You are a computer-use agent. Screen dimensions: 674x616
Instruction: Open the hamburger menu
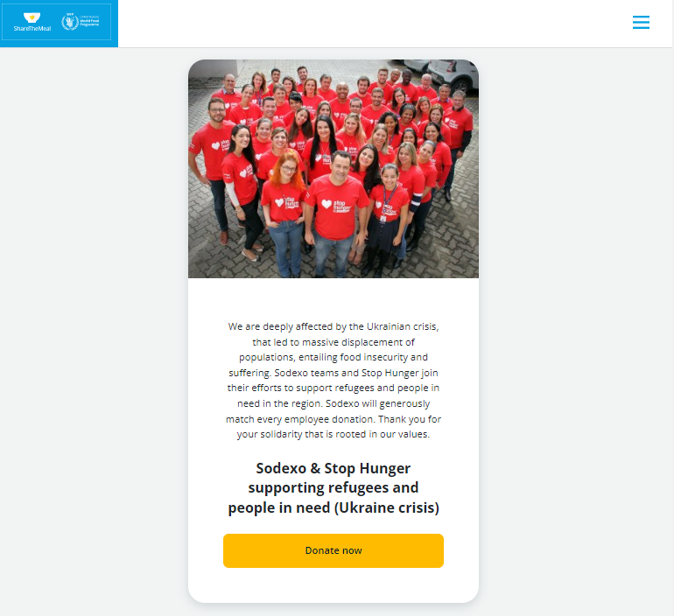(x=641, y=23)
